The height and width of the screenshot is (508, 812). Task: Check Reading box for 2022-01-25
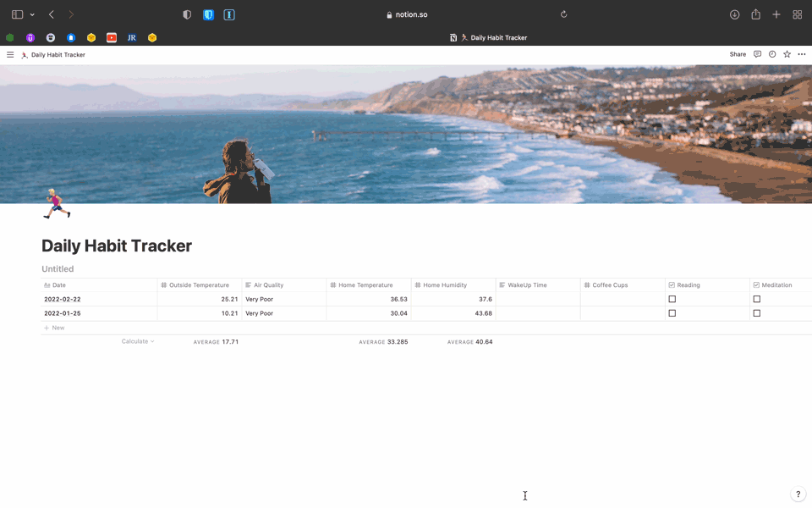(672, 313)
